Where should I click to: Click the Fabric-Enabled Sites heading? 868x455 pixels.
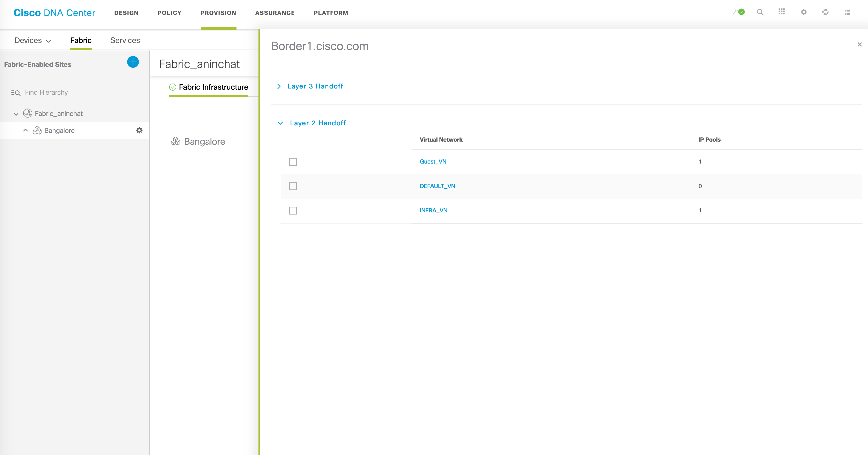pyautogui.click(x=37, y=64)
